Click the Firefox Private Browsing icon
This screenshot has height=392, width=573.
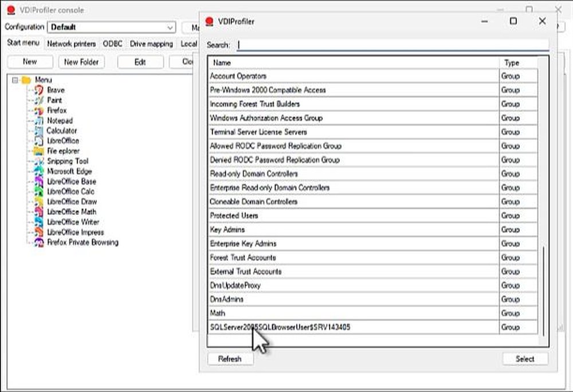39,242
